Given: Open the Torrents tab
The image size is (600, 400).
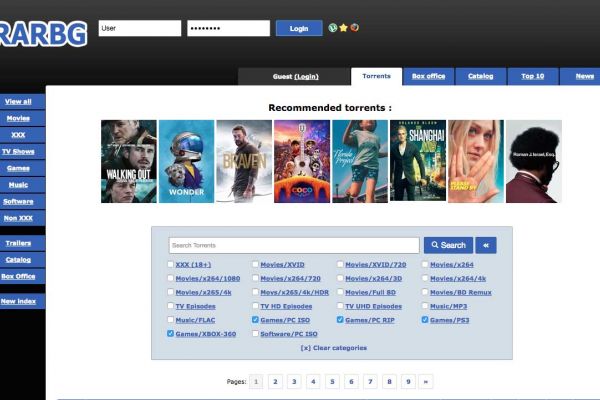Looking at the screenshot, I should tap(377, 76).
